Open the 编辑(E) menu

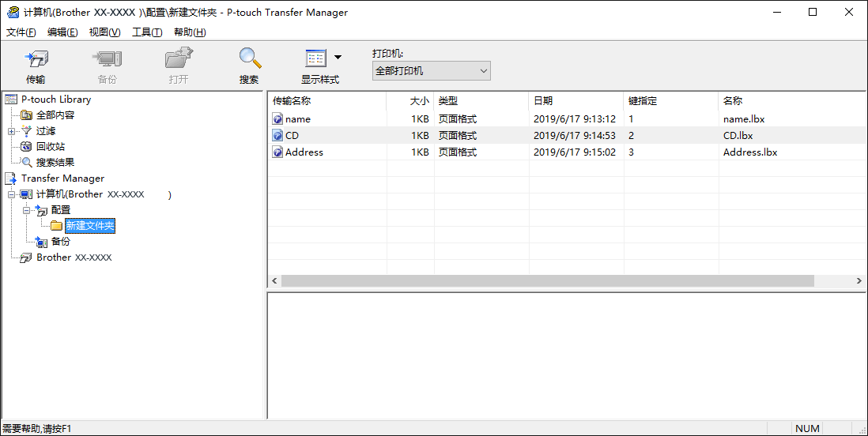coord(62,32)
